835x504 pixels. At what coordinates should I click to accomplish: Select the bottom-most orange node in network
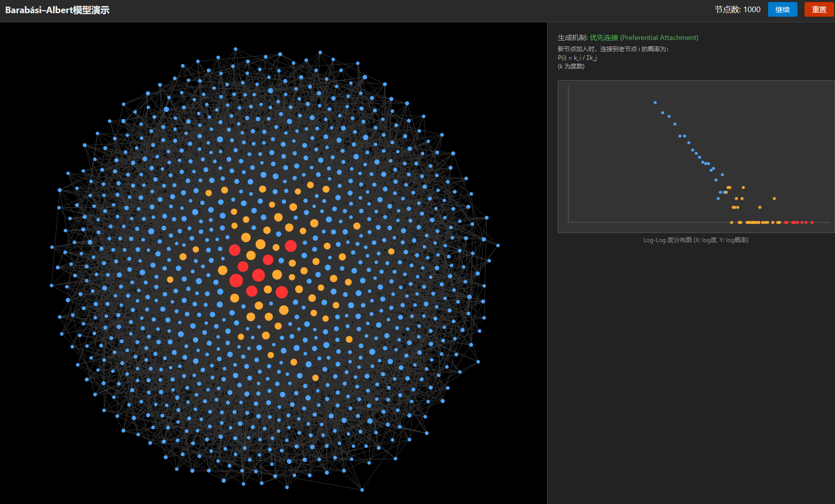click(315, 378)
